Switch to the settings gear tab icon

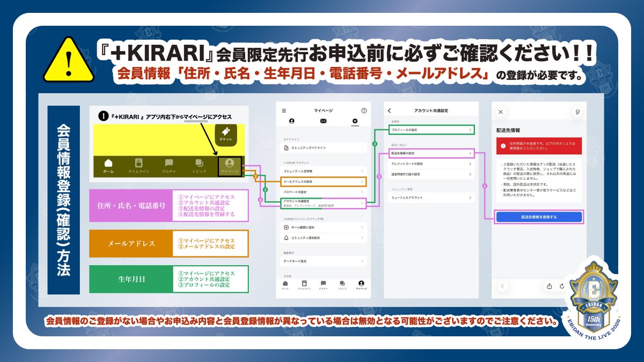(355, 121)
